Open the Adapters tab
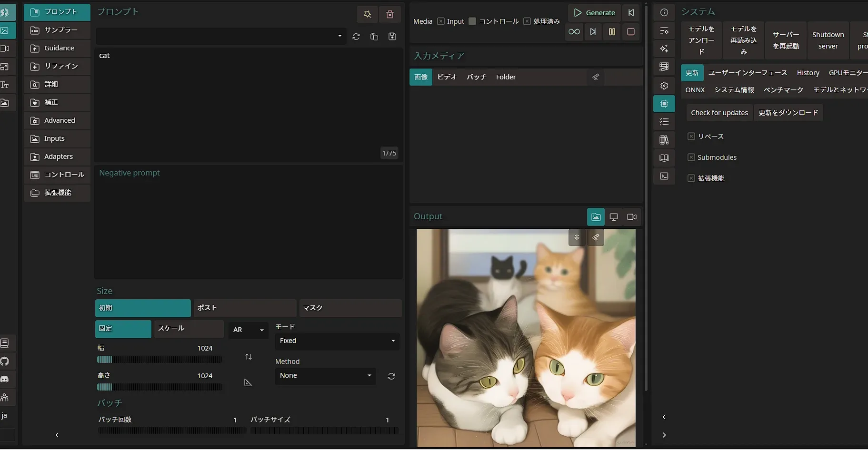 [x=57, y=157]
